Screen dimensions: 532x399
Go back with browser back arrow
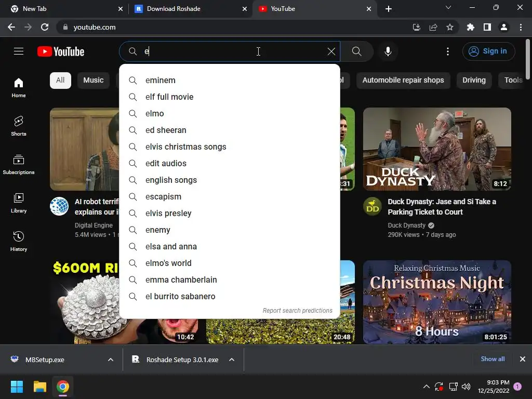(11, 27)
